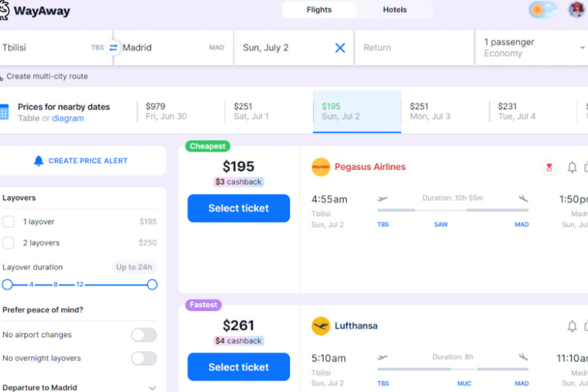This screenshot has height=392, width=588.
Task: Click the swap origin and destination icon
Action: pos(113,48)
